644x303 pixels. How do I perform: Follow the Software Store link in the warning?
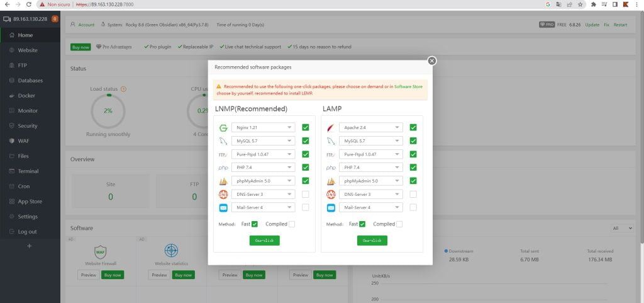click(408, 86)
